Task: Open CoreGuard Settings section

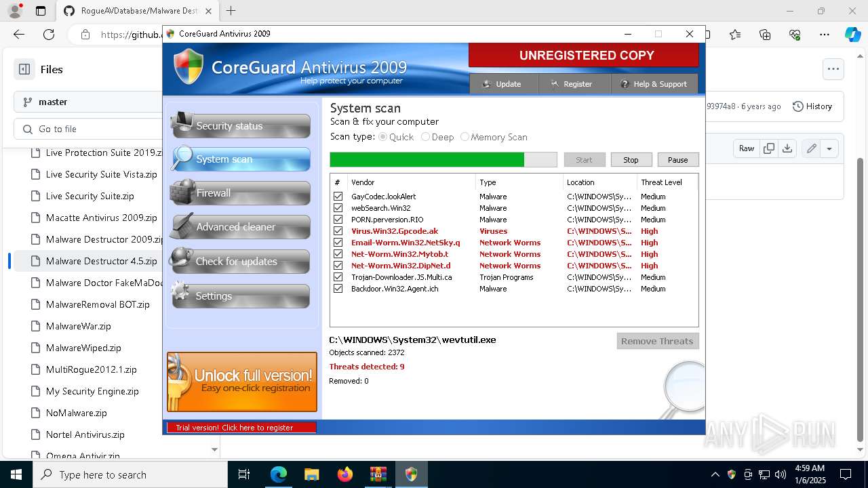Action: click(241, 296)
